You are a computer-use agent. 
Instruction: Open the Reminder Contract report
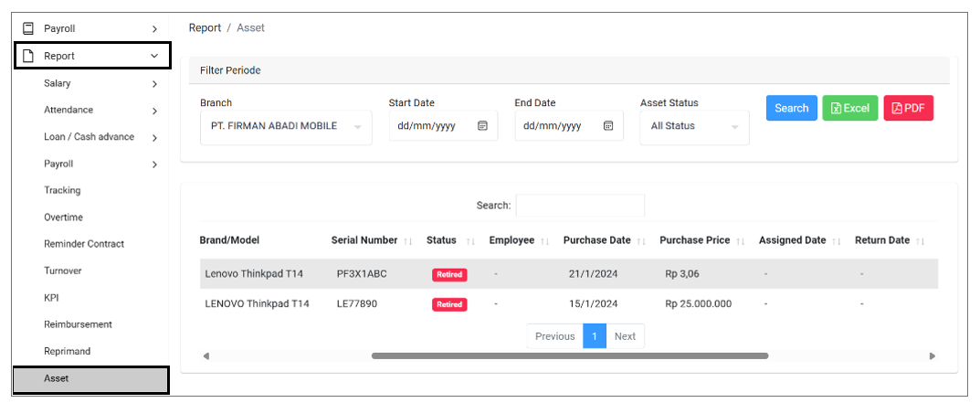(84, 244)
